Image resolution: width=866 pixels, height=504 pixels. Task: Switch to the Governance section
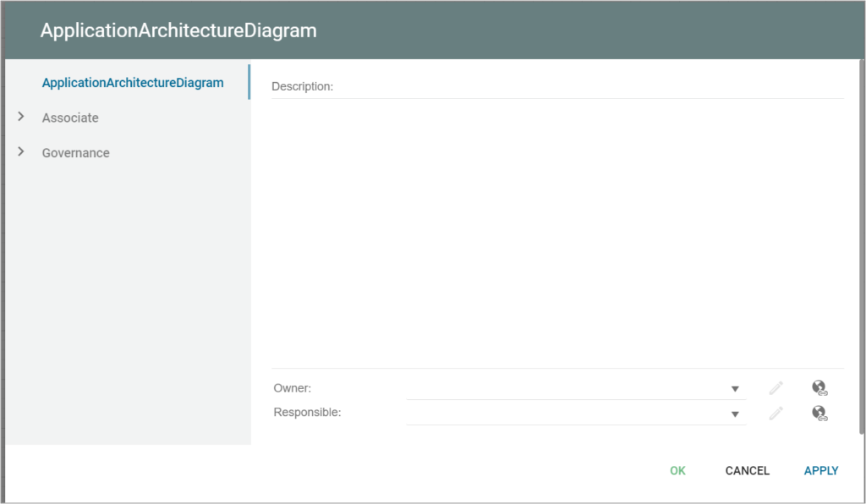point(75,152)
